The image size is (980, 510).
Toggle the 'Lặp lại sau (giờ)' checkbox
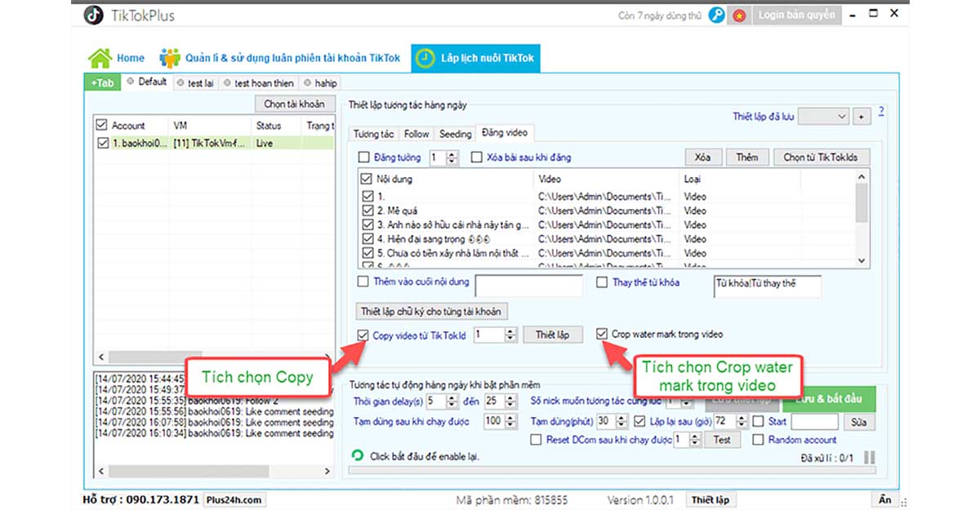click(641, 422)
